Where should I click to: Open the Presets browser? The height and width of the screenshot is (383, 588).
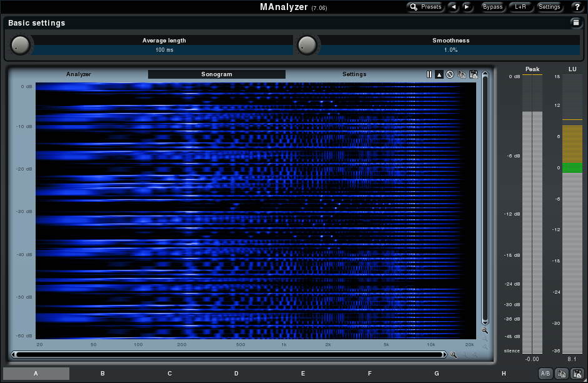coord(425,7)
